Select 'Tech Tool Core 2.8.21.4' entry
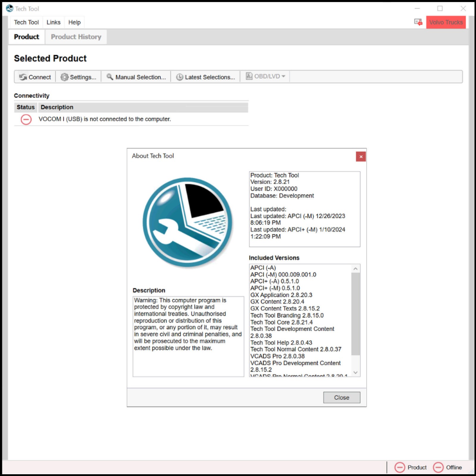Viewport: 476px width, 476px height. pos(281,322)
